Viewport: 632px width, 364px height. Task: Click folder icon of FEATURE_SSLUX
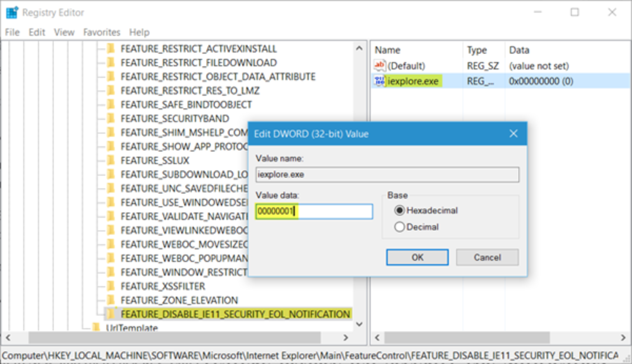111,160
